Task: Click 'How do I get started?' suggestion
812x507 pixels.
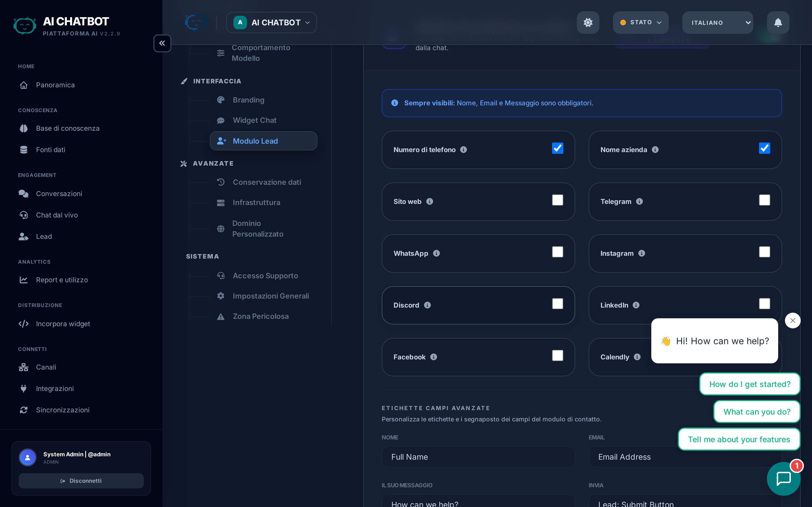Action: click(x=750, y=384)
